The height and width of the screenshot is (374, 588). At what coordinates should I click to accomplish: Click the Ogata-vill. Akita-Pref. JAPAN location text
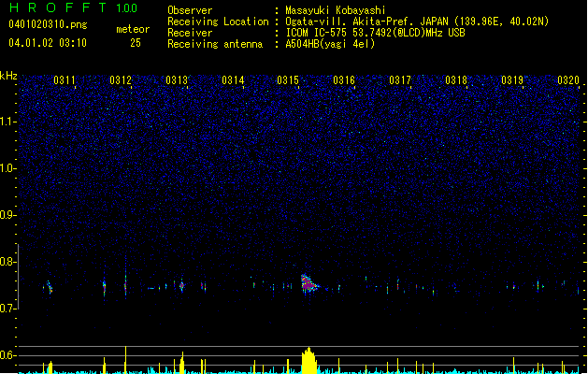(x=417, y=22)
